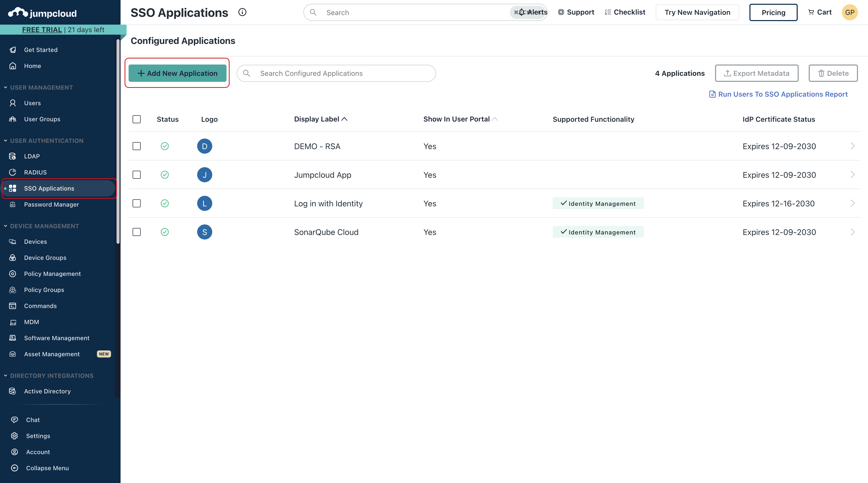The height and width of the screenshot is (483, 868).
Task: Click the Jumpcloud App J logo
Action: click(x=204, y=175)
